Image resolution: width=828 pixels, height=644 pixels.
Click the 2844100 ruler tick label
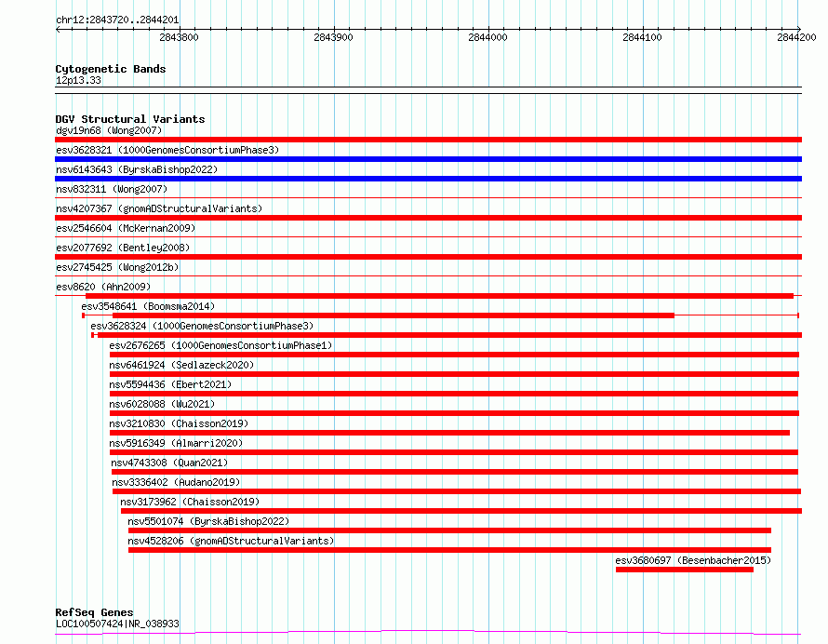(x=642, y=37)
